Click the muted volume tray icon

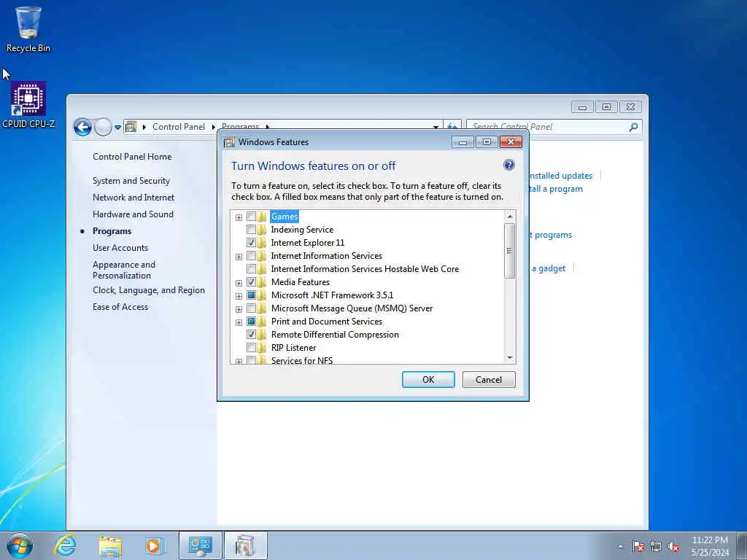click(x=673, y=546)
